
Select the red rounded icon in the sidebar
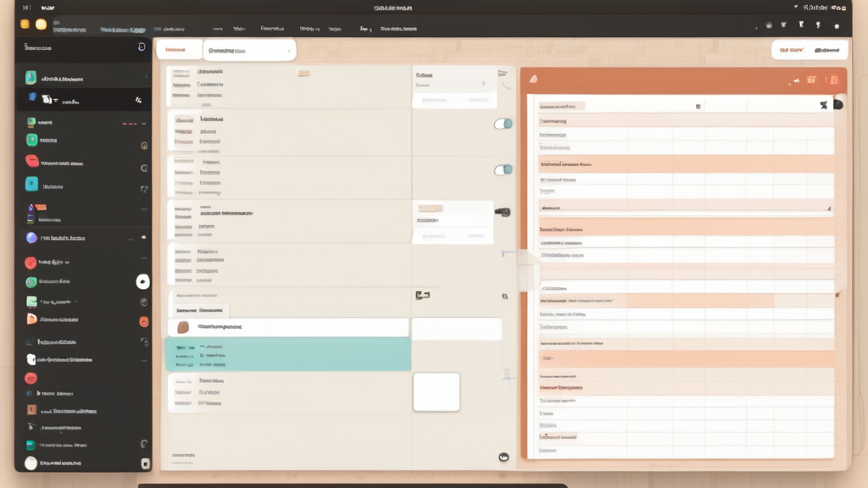[31, 161]
